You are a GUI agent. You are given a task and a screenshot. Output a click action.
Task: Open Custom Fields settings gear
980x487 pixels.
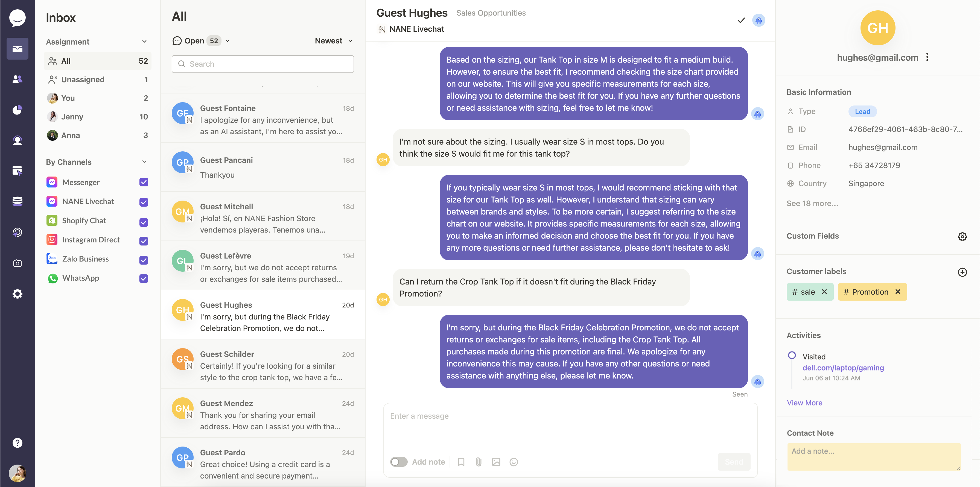pyautogui.click(x=962, y=236)
